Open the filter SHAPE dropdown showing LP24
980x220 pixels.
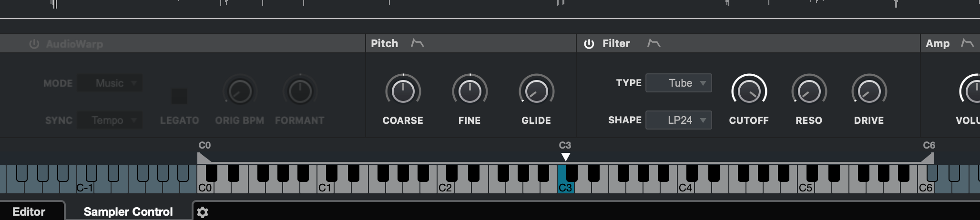coord(679,120)
